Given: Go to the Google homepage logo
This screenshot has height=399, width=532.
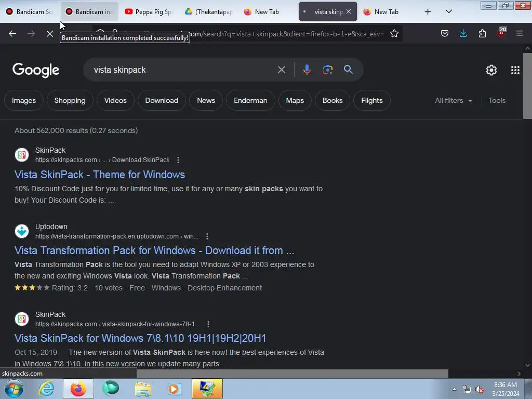Looking at the screenshot, I should pos(36,70).
